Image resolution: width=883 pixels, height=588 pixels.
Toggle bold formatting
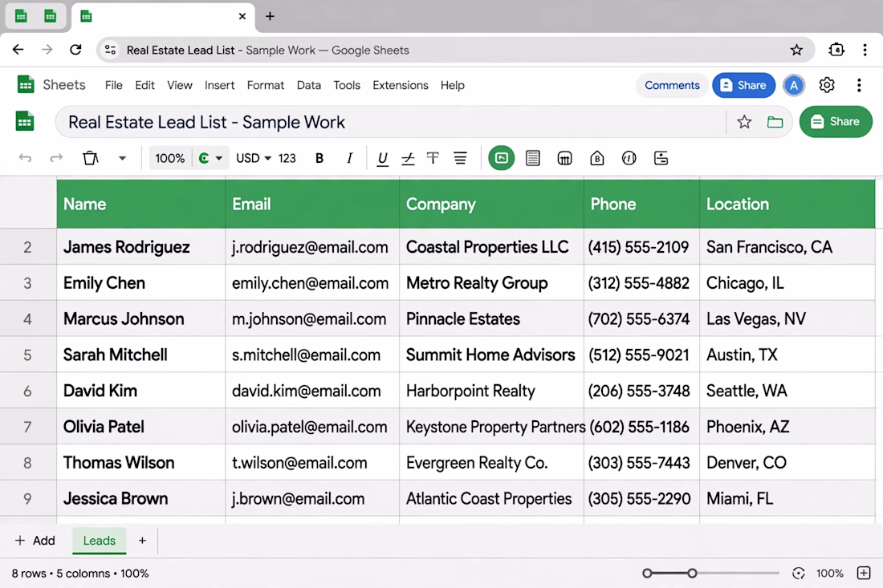click(x=319, y=158)
